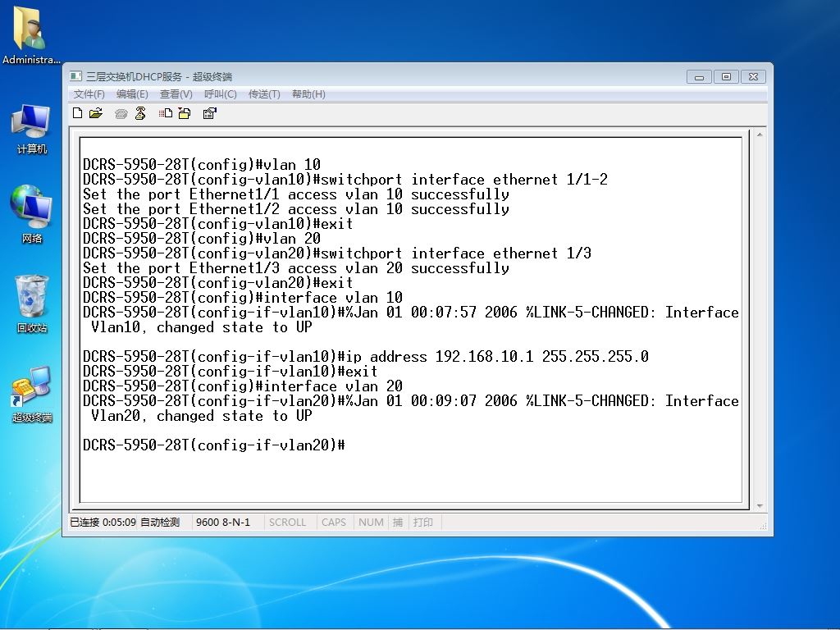The image size is (840, 630).
Task: Click the line "switchport interface ethernet 1/3"
Action: (x=337, y=253)
